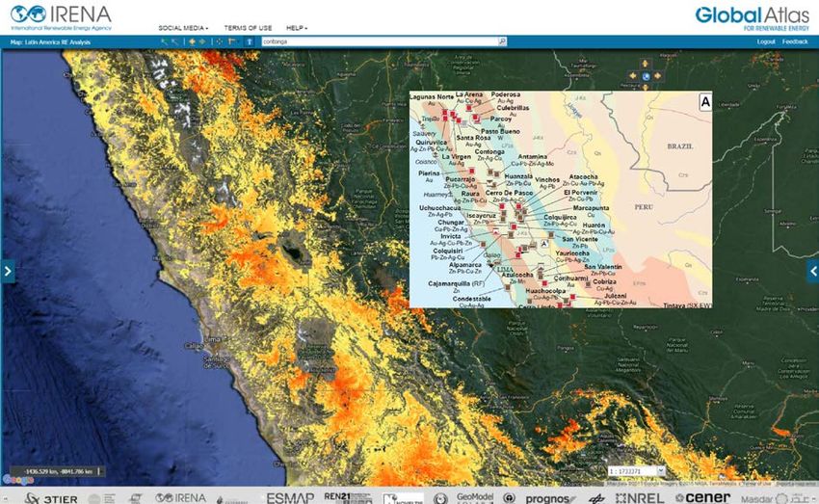The width and height of the screenshot is (819, 504).
Task: Click the Global Atlas logo
Action: point(753,18)
